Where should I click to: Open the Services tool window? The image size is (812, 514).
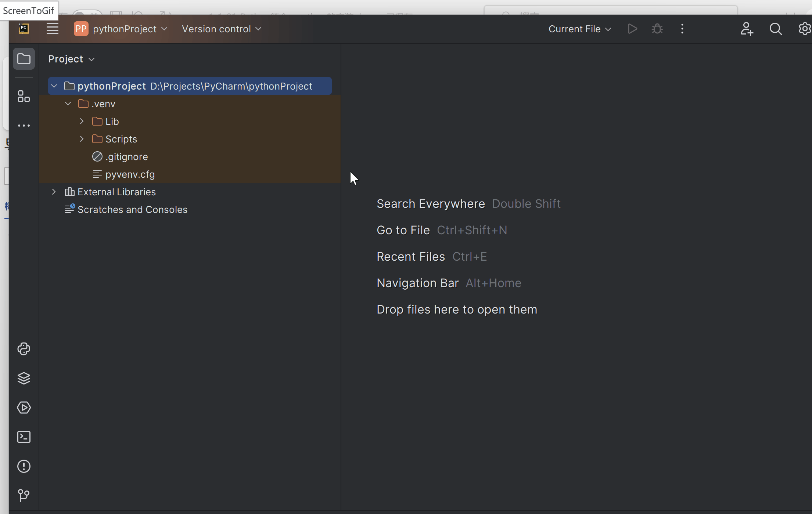tap(24, 408)
